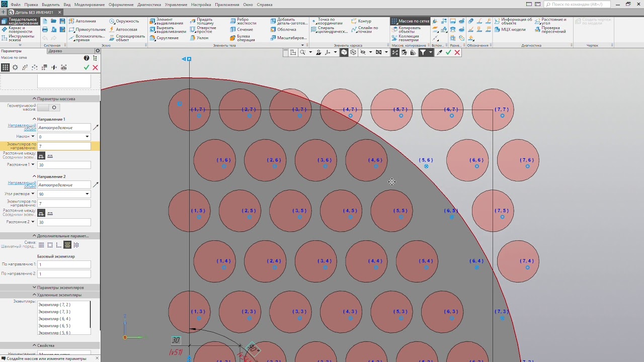Select the concentric array type icon

coord(15,67)
